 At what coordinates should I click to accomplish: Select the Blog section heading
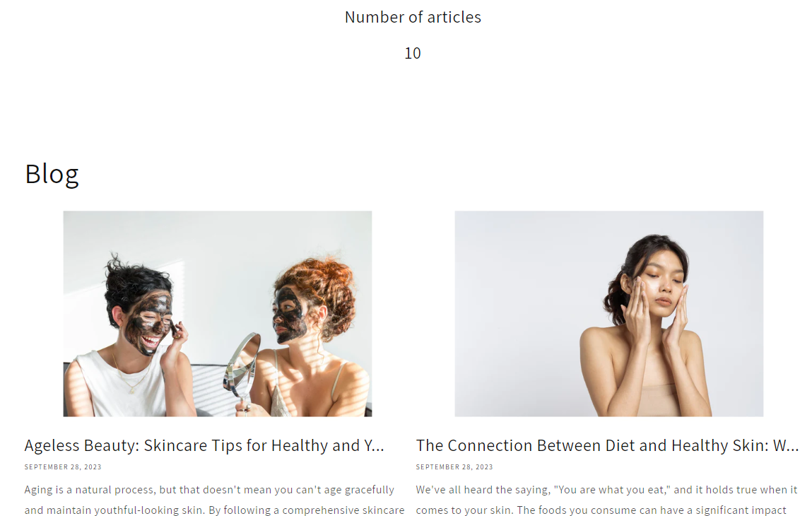[52, 174]
